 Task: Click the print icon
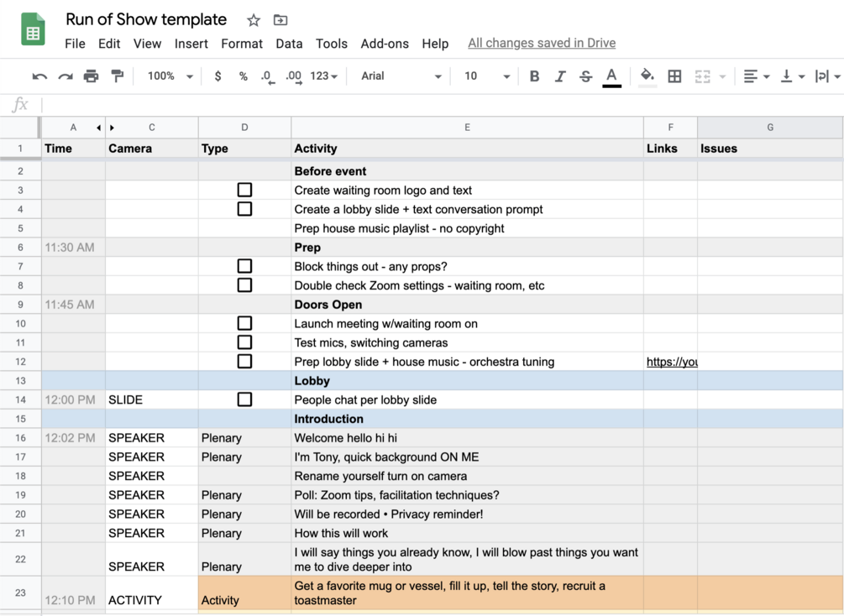[x=91, y=76]
